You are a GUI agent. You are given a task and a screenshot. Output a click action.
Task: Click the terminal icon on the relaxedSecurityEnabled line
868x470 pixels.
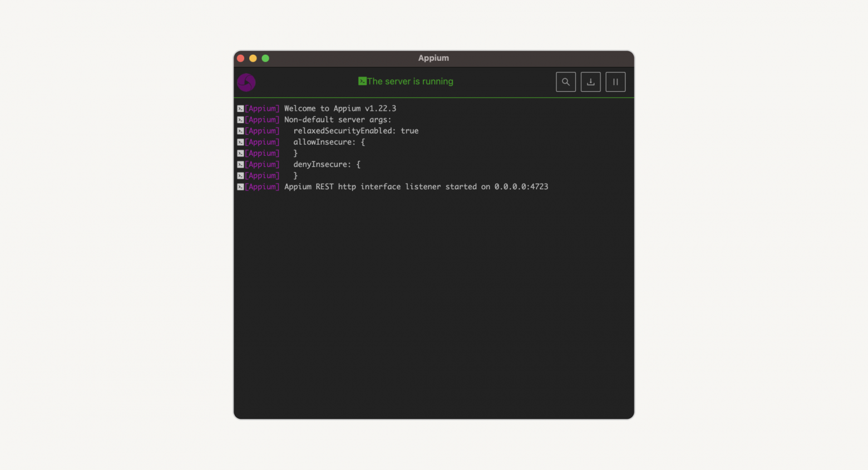point(240,131)
